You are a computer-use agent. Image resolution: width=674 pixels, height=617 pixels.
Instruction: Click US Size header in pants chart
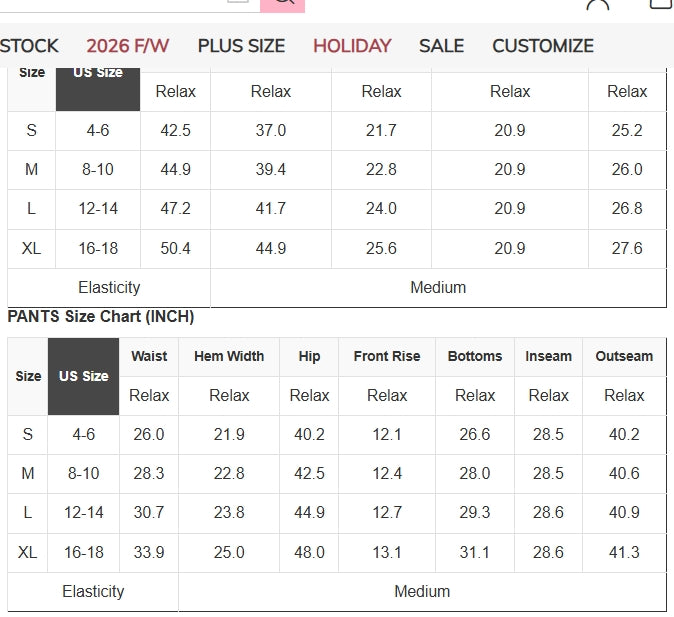coord(83,376)
